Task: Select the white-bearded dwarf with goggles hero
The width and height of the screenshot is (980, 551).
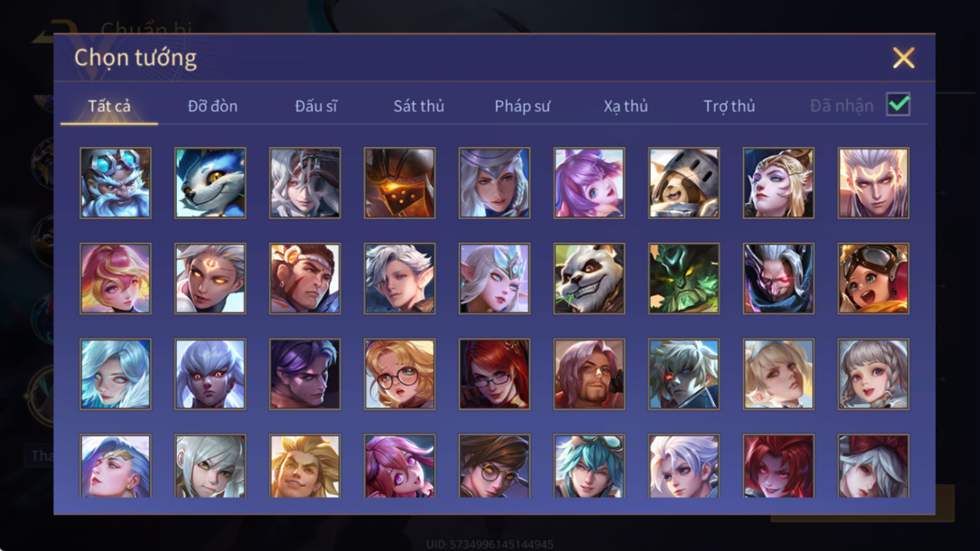Action: [116, 183]
